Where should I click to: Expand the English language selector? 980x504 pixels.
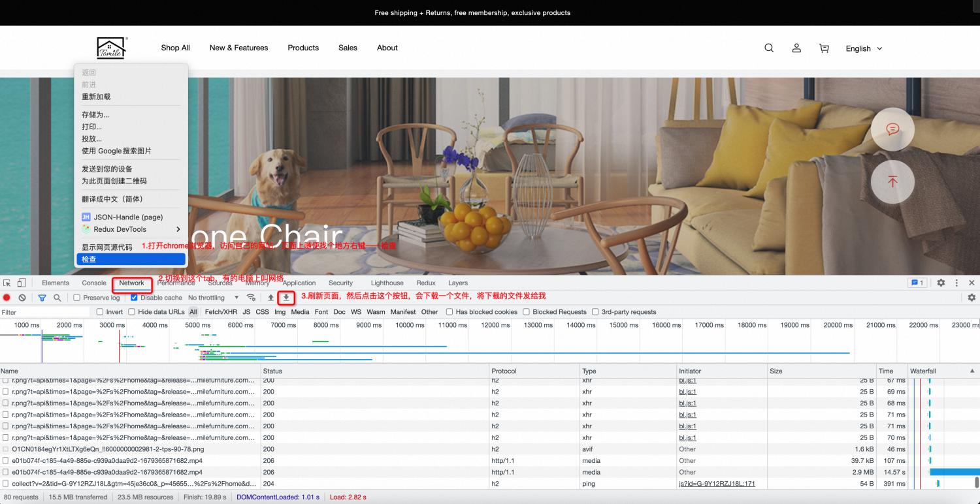click(x=864, y=48)
